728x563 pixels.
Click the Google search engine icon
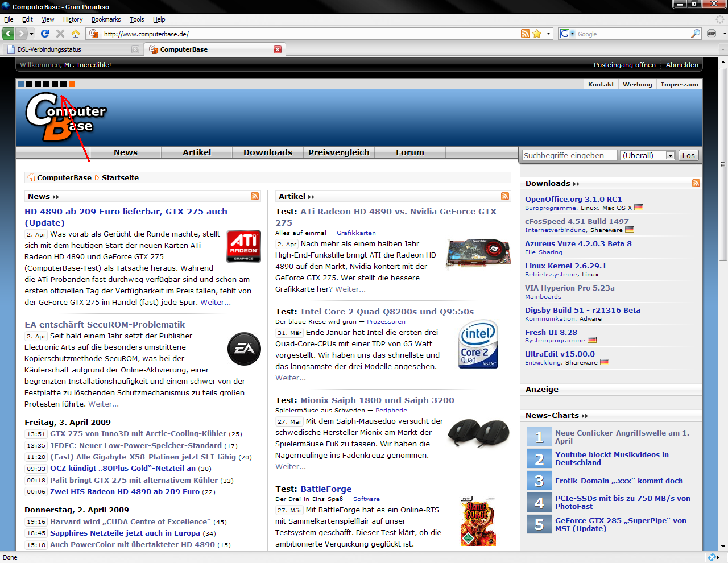pyautogui.click(x=564, y=34)
